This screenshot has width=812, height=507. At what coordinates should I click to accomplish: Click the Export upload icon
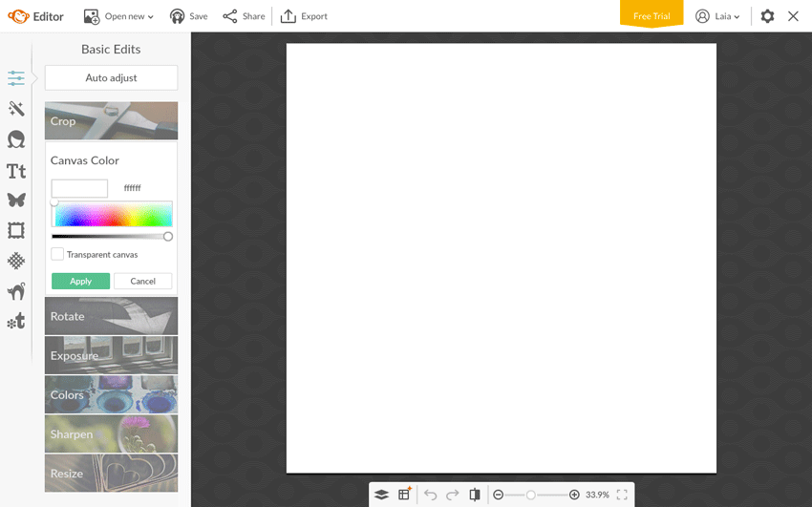point(288,16)
